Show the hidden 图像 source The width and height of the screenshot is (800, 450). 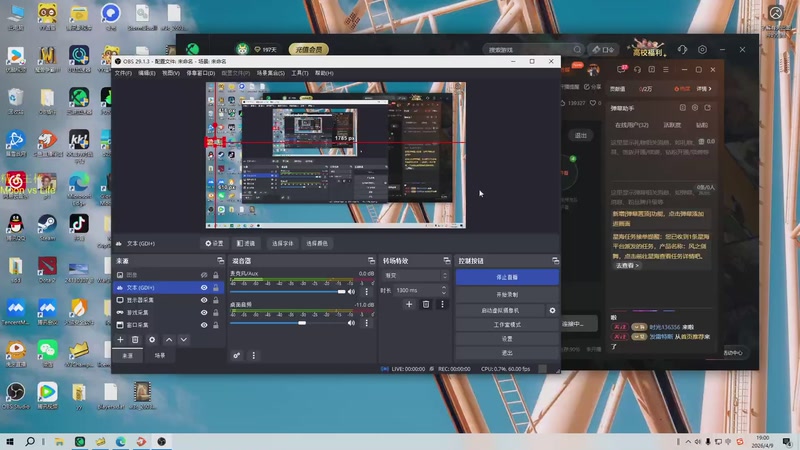tap(204, 275)
